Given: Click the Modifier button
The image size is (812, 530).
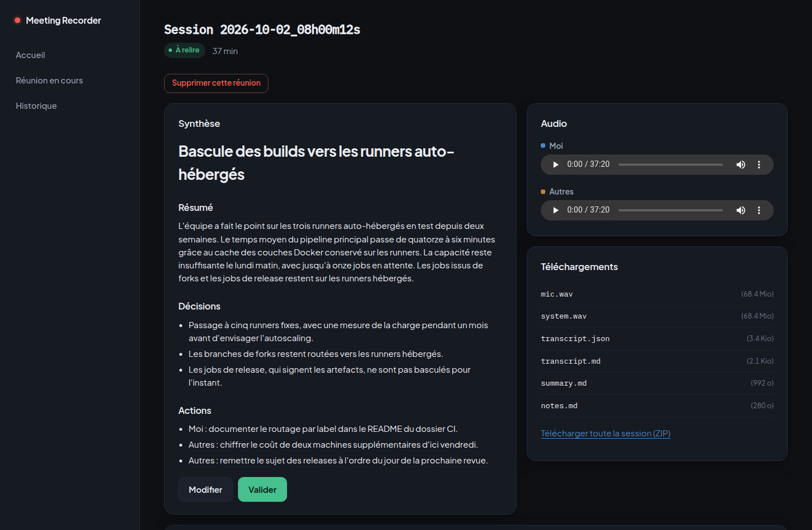Looking at the screenshot, I should point(205,489).
